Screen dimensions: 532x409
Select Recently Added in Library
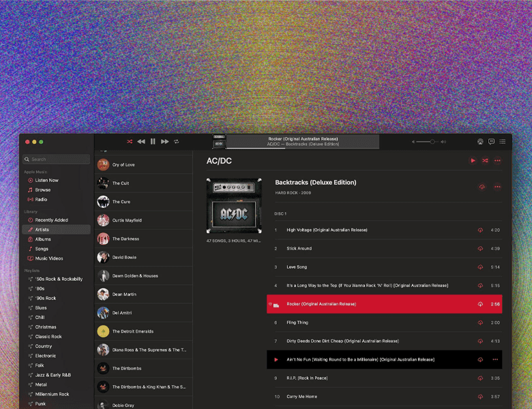tap(51, 220)
